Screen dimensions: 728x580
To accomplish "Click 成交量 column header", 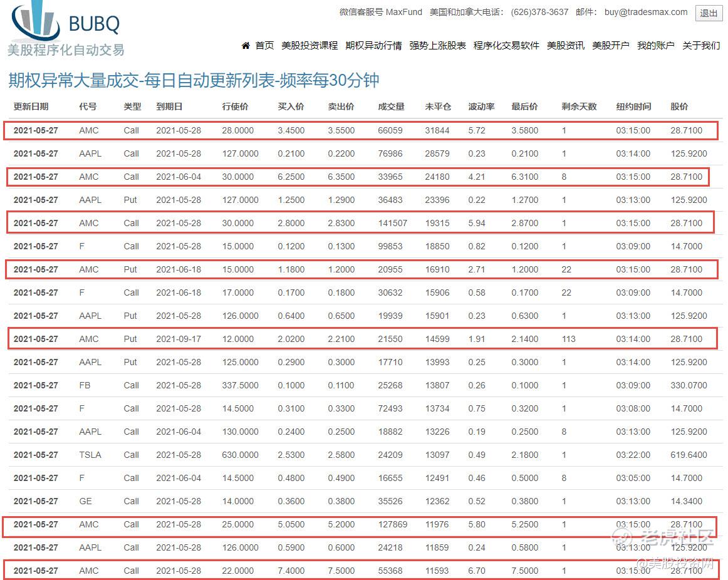I will pos(391,106).
